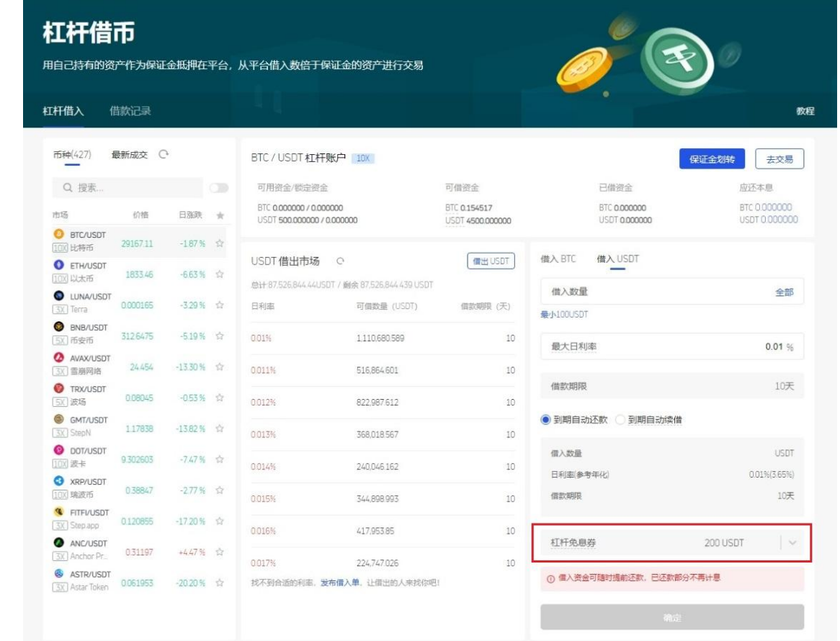This screenshot has width=840, height=641.
Task: Toggle the switch beside the search box
Action: point(218,188)
